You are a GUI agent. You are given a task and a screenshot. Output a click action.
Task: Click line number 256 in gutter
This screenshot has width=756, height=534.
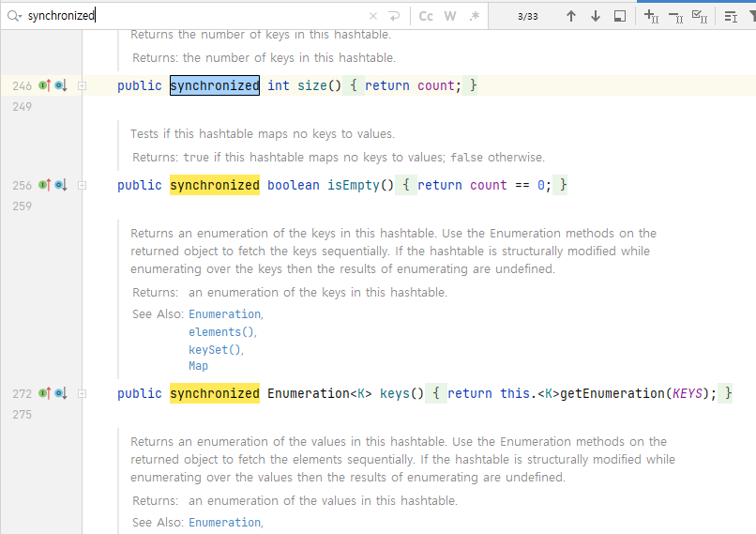(x=23, y=185)
